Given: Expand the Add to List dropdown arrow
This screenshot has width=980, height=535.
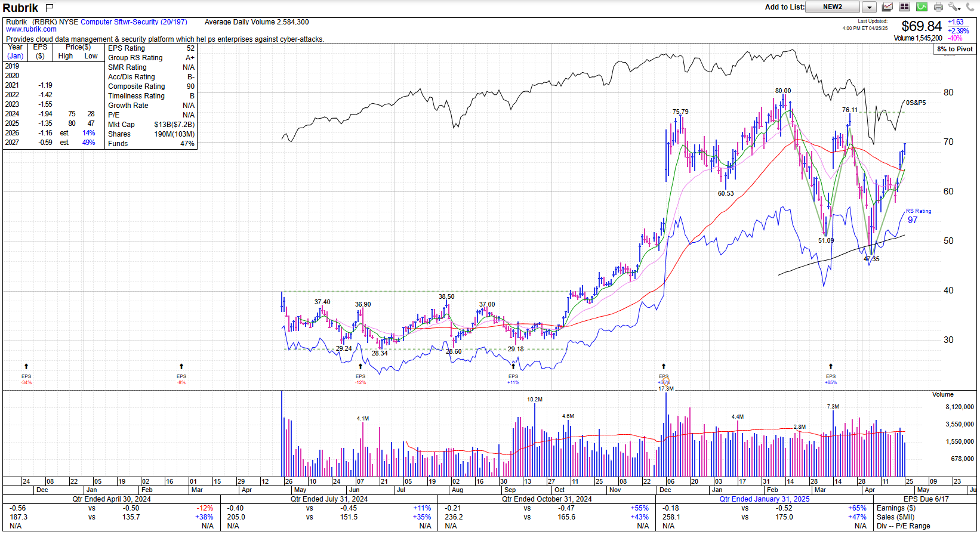Looking at the screenshot, I should click(x=869, y=7).
